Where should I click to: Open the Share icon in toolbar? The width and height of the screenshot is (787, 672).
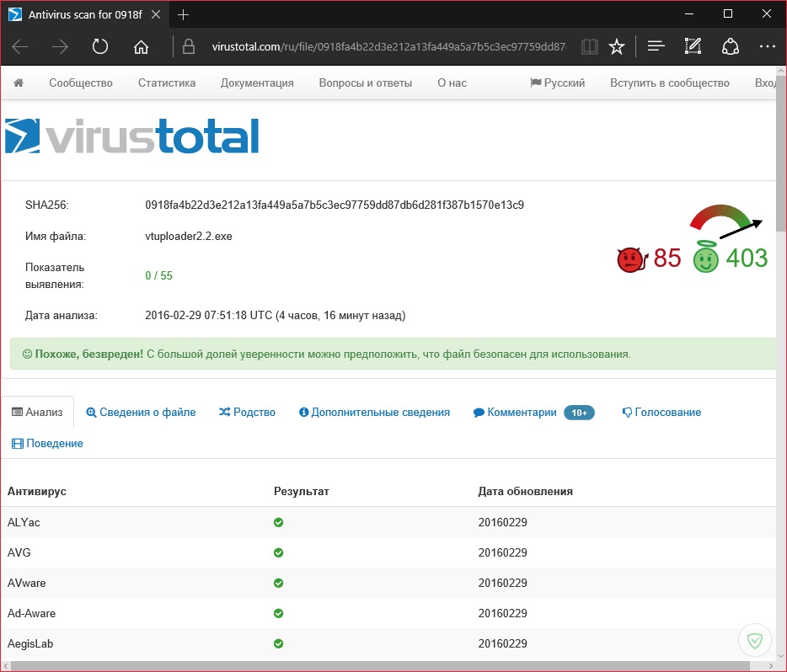[x=731, y=46]
